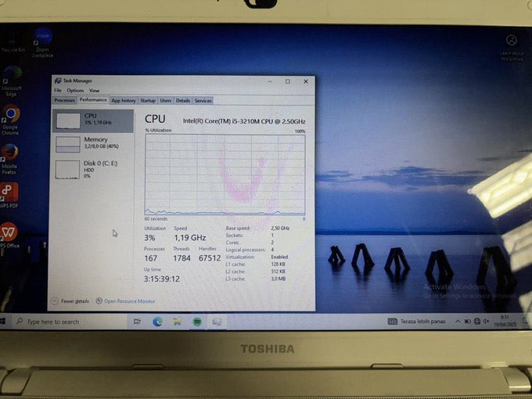Click the CPU utilization graph
Image resolution: width=532 pixels, height=399 pixels.
tap(225, 174)
